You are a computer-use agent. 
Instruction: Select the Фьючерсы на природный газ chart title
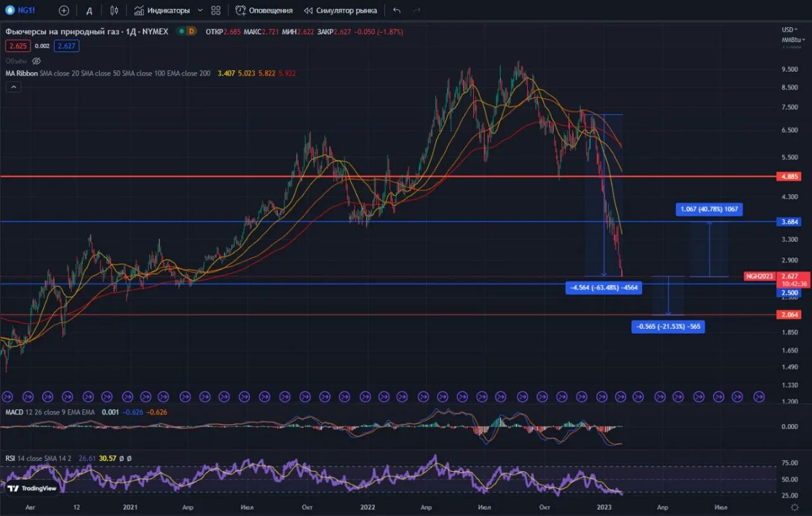click(x=87, y=31)
